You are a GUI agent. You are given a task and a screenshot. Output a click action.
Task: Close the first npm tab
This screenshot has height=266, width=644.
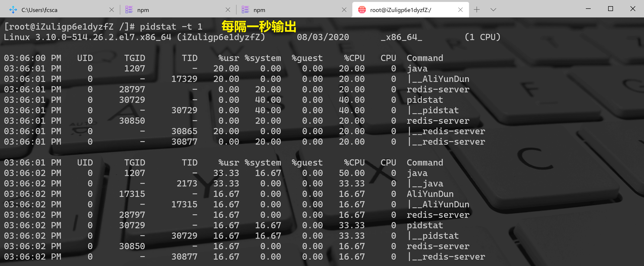pos(228,10)
